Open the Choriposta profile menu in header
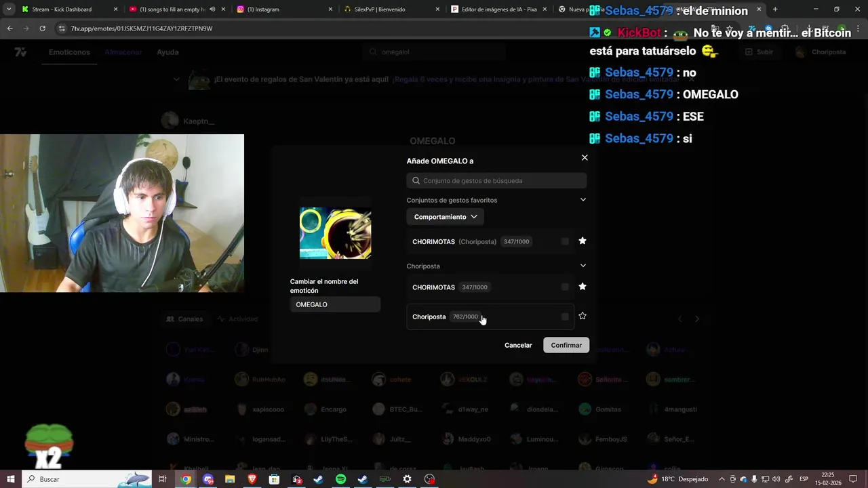 tap(821, 52)
